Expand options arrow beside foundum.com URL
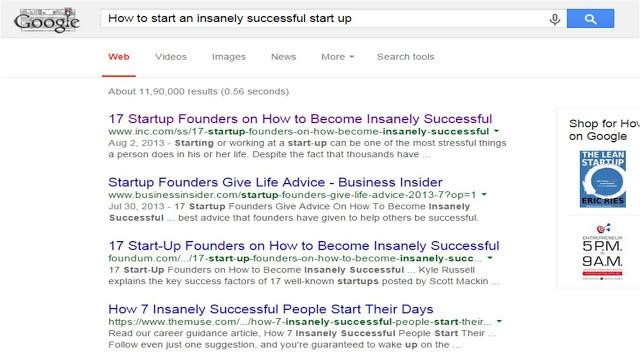640x360 pixels. [x=490, y=258]
